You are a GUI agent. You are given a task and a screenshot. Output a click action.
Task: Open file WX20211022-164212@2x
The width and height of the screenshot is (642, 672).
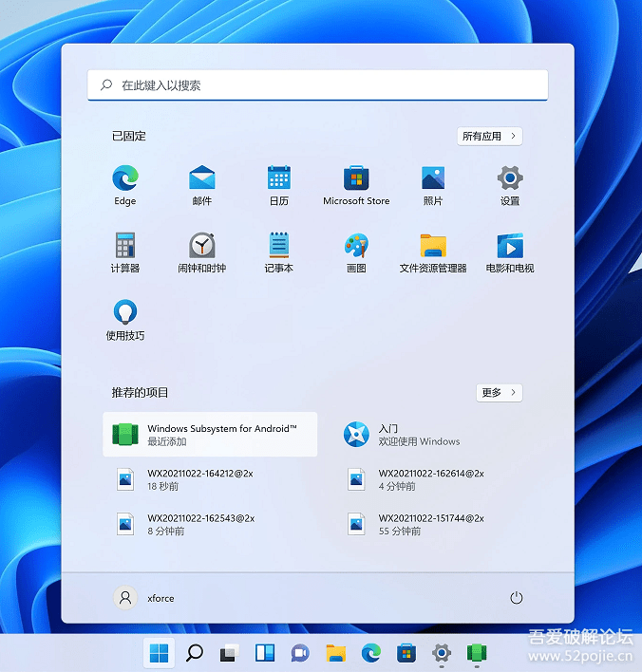(210, 479)
